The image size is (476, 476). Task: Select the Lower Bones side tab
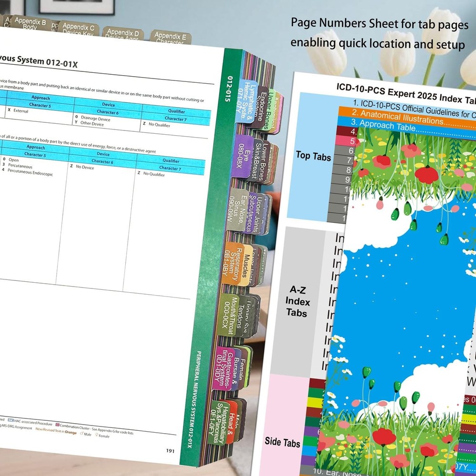pos(265,161)
